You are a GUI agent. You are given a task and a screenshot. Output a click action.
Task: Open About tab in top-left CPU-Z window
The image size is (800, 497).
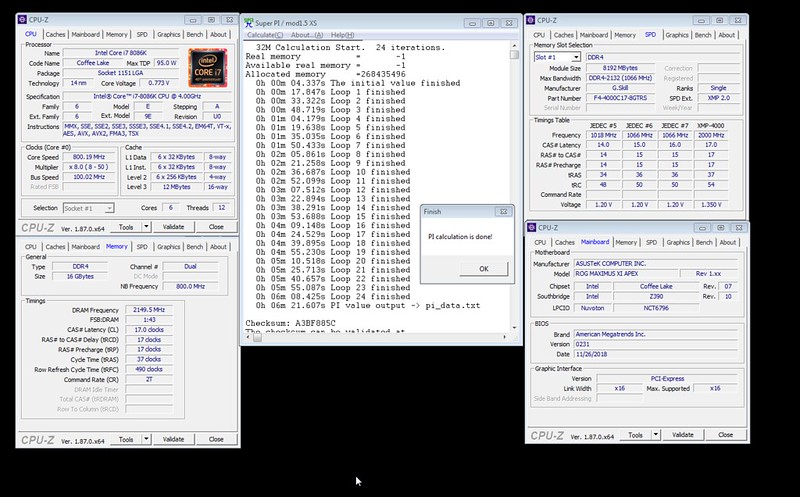pos(218,35)
